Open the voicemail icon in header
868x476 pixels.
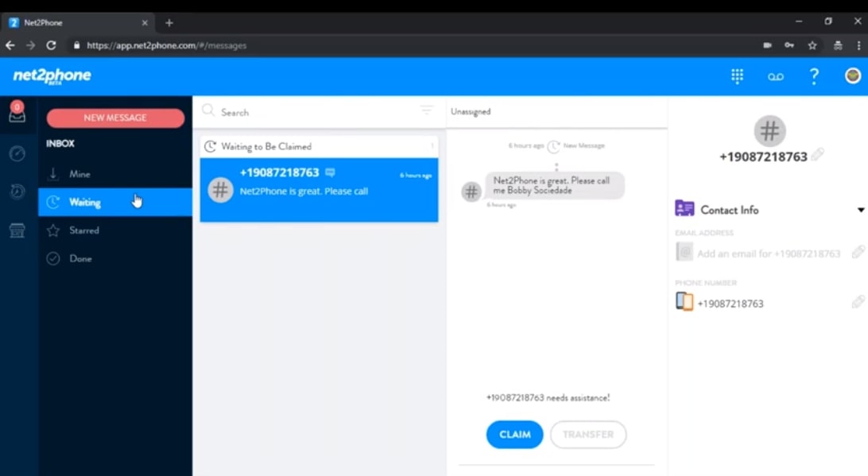click(775, 77)
